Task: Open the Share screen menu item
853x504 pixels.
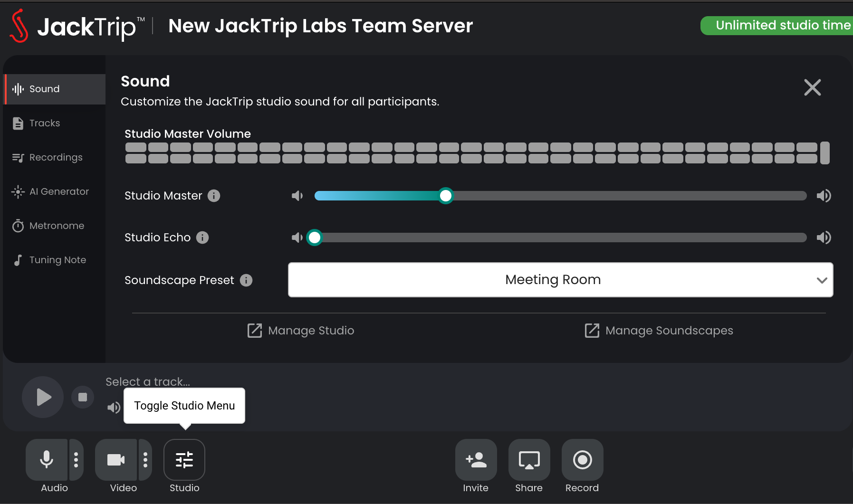Action: tap(529, 460)
